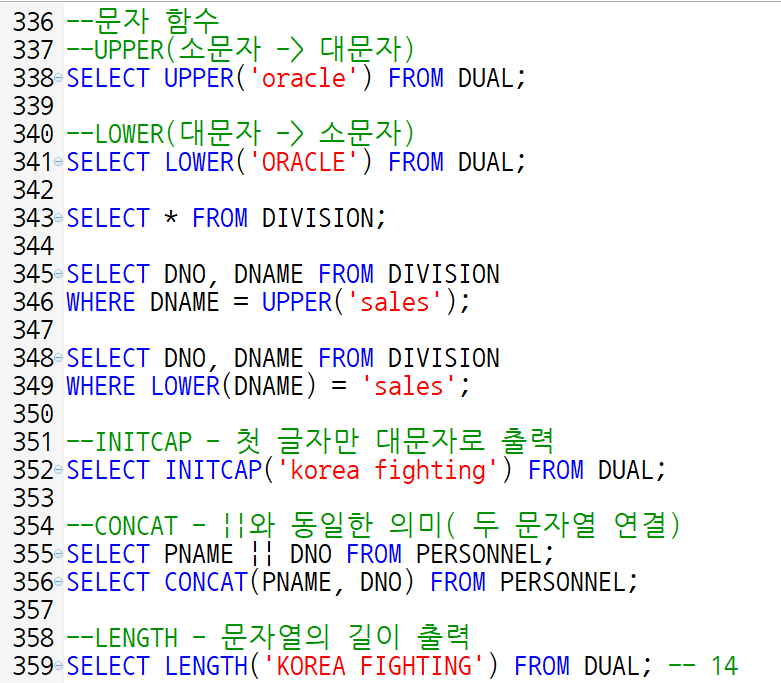Click line number 336 in the gutter

coord(33,22)
